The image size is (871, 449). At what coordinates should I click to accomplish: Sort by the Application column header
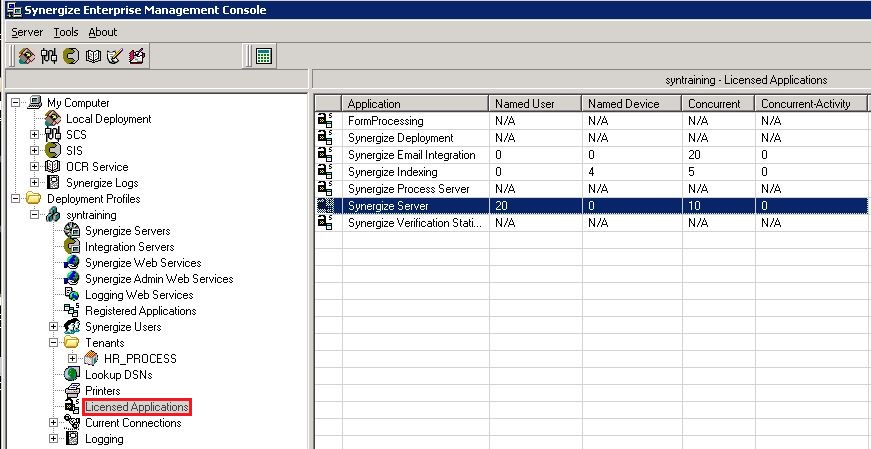click(415, 103)
